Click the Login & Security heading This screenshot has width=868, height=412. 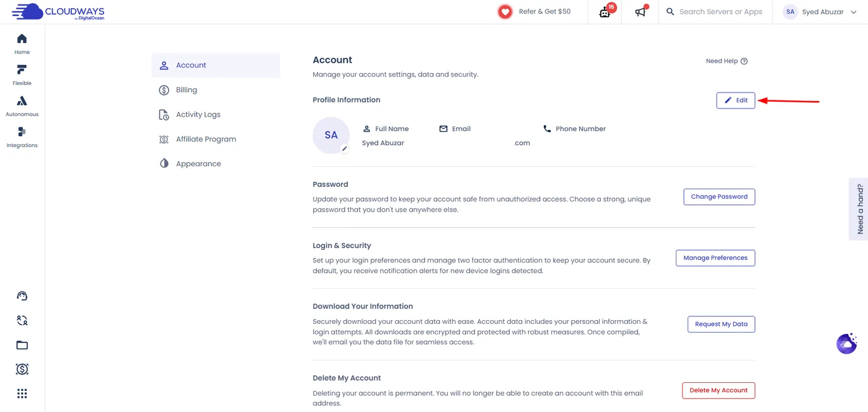[x=342, y=246]
